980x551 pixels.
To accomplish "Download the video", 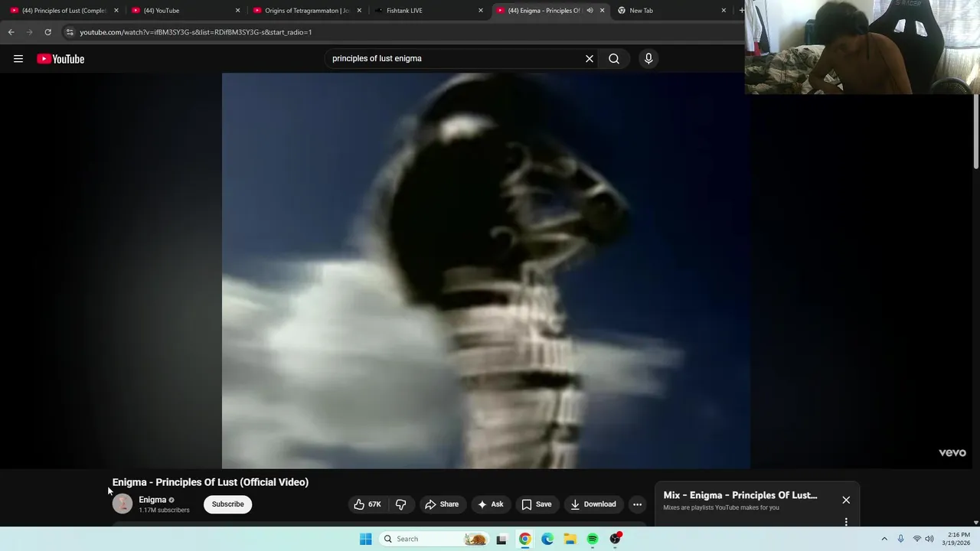I will click(x=593, y=504).
